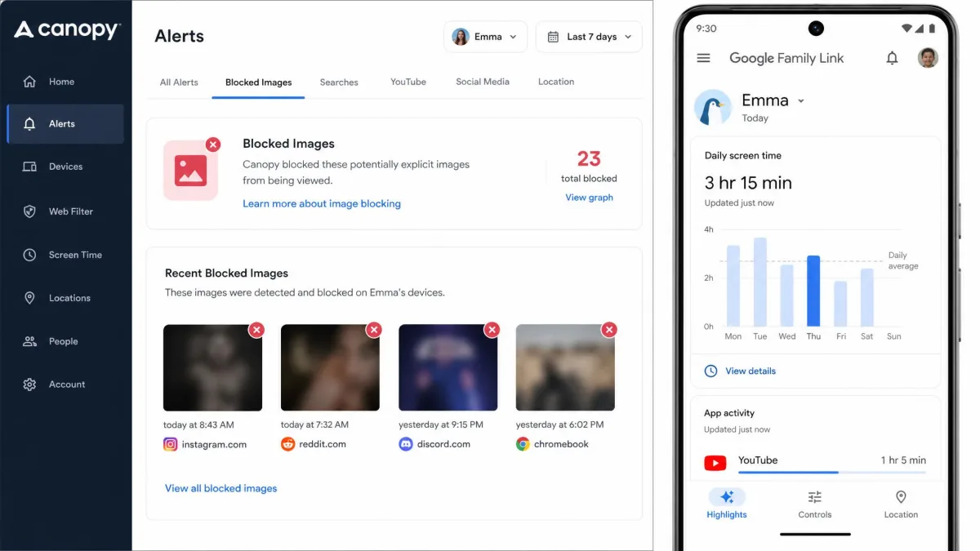Viewport: 980px width, 551px height.
Task: Open blocked image thumbnail from chromebook
Action: 565,367
